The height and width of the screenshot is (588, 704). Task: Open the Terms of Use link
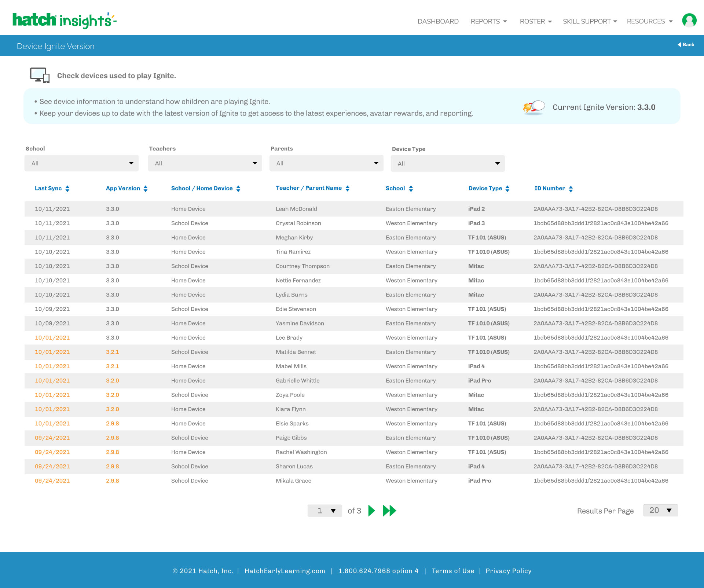coord(453,571)
